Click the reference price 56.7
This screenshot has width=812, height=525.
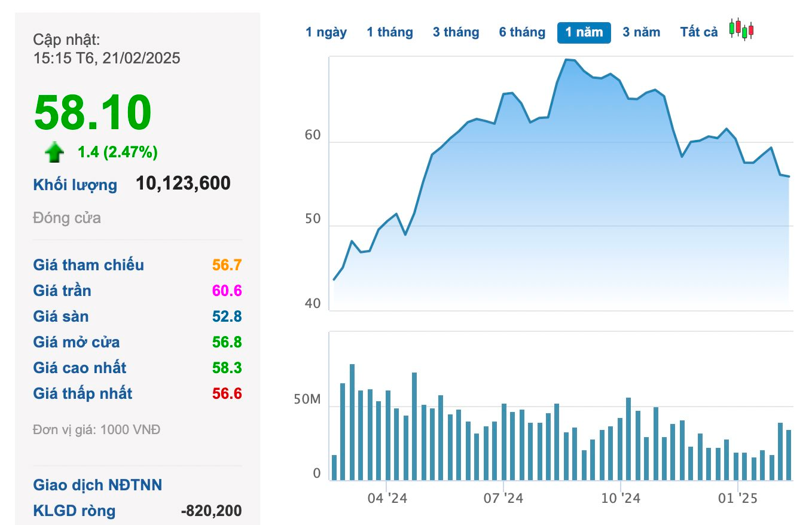click(x=227, y=265)
